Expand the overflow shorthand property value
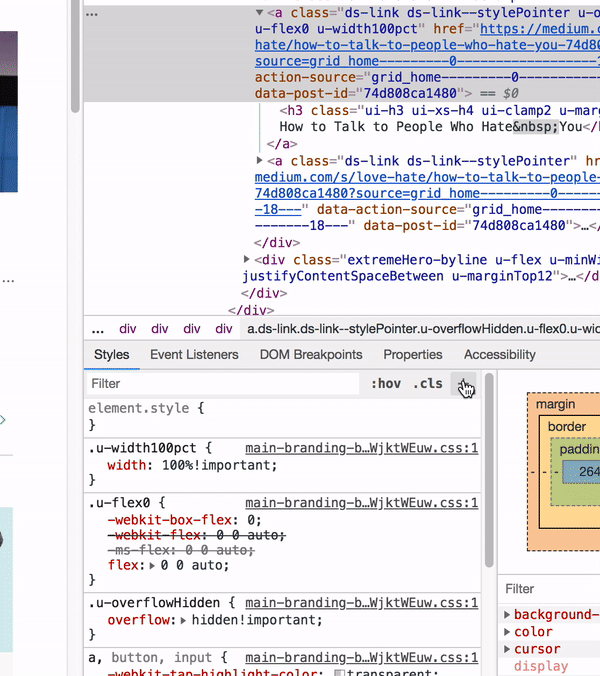The height and width of the screenshot is (676, 600). (x=183, y=620)
